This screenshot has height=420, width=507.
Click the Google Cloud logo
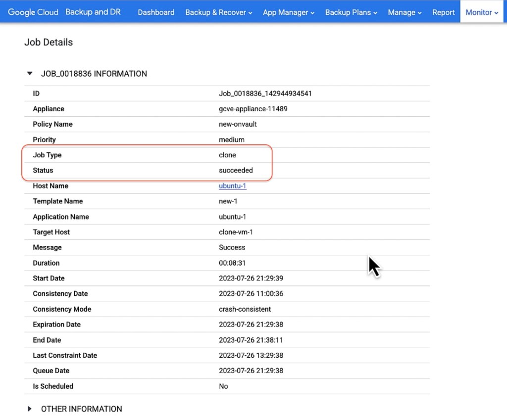click(x=33, y=12)
